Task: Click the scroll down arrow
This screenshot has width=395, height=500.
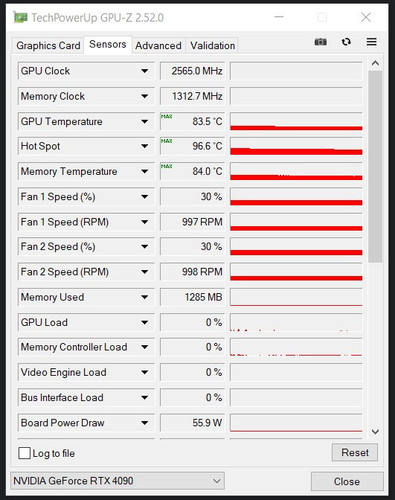Action: point(375,432)
